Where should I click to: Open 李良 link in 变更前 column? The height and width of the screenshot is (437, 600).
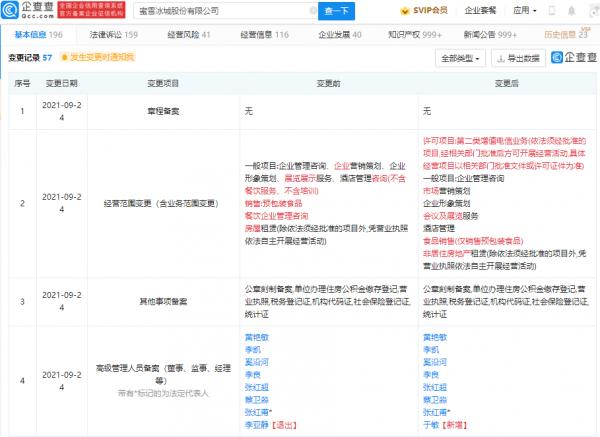pyautogui.click(x=253, y=375)
